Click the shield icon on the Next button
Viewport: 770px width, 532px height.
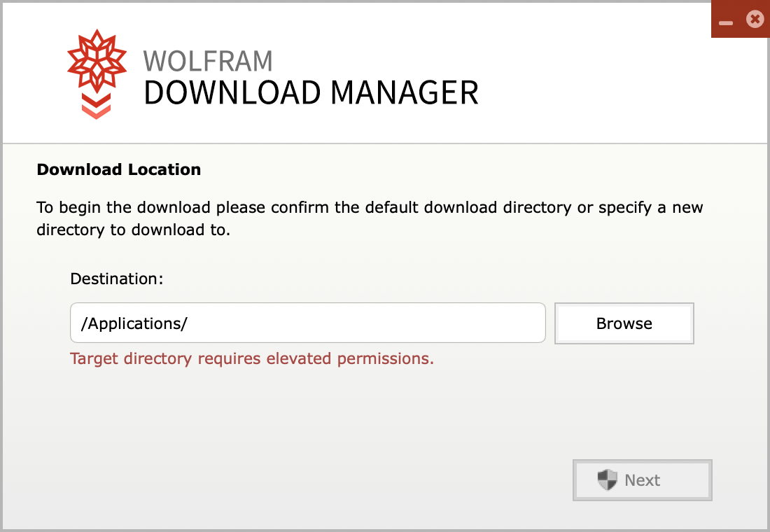click(607, 480)
